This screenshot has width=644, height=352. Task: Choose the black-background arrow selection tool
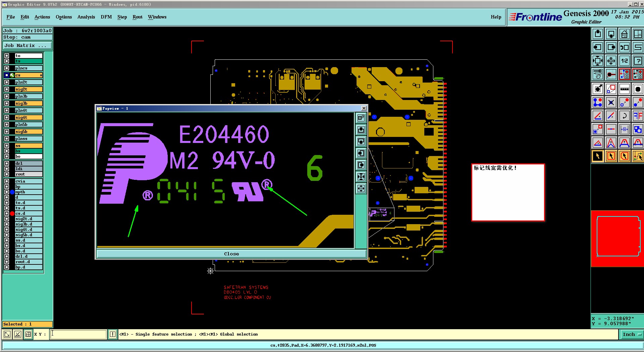pyautogui.click(x=598, y=156)
